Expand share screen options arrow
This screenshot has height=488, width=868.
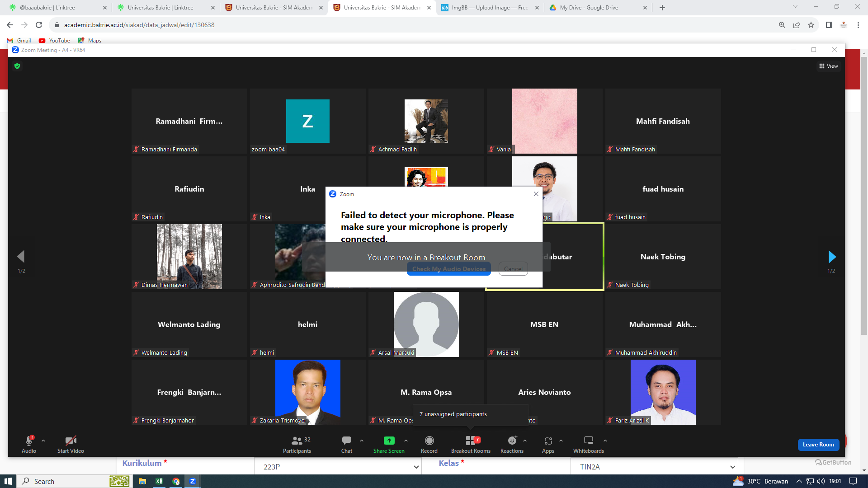click(x=406, y=441)
